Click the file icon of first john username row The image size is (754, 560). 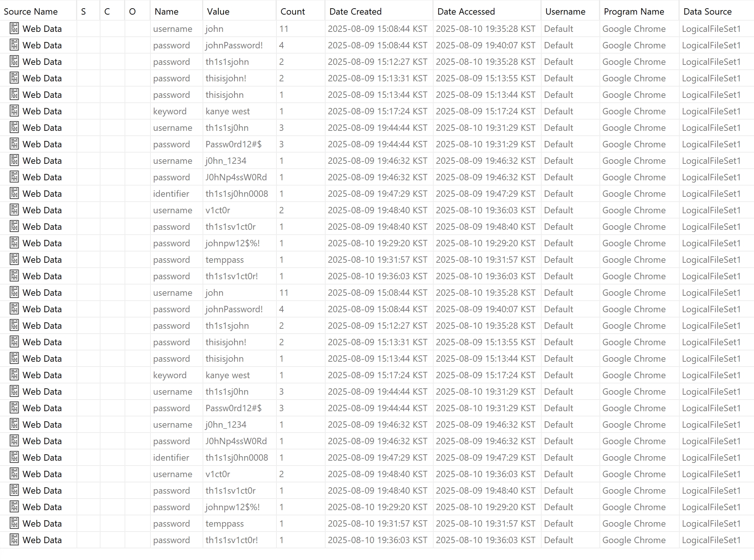(x=14, y=28)
